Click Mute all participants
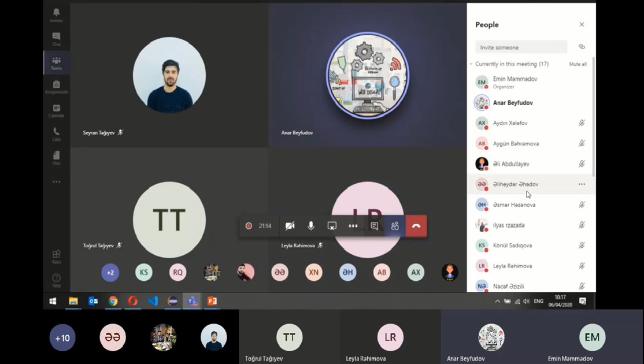Image resolution: width=644 pixels, height=364 pixels. pyautogui.click(x=578, y=64)
